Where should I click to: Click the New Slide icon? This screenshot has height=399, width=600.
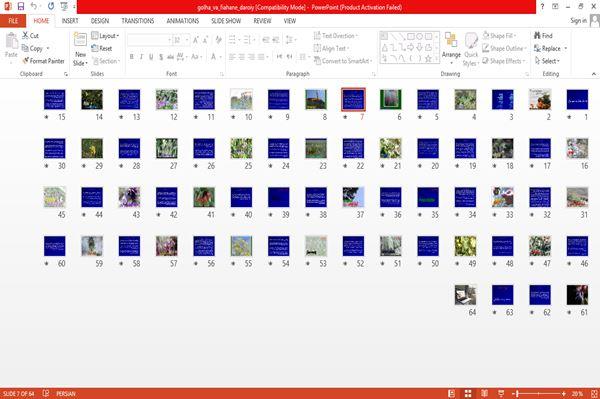coord(80,40)
